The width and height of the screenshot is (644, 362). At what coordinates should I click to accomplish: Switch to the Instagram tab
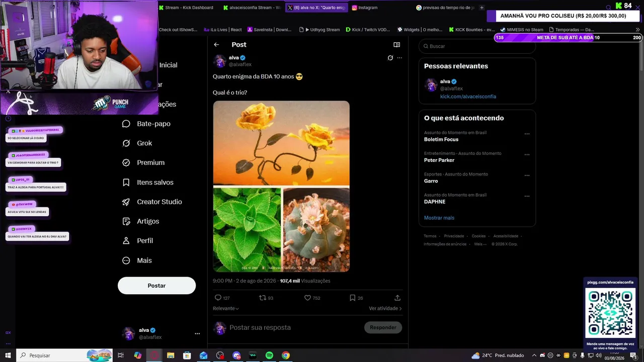(365, 8)
